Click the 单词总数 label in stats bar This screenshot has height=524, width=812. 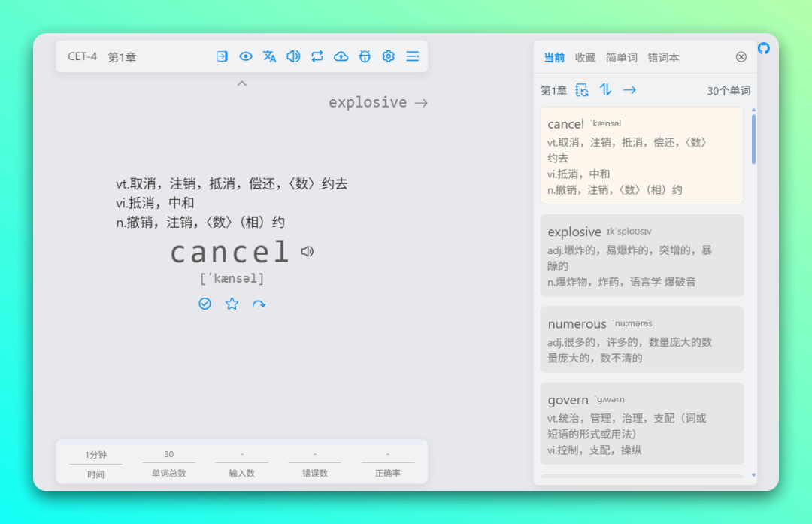point(169,474)
